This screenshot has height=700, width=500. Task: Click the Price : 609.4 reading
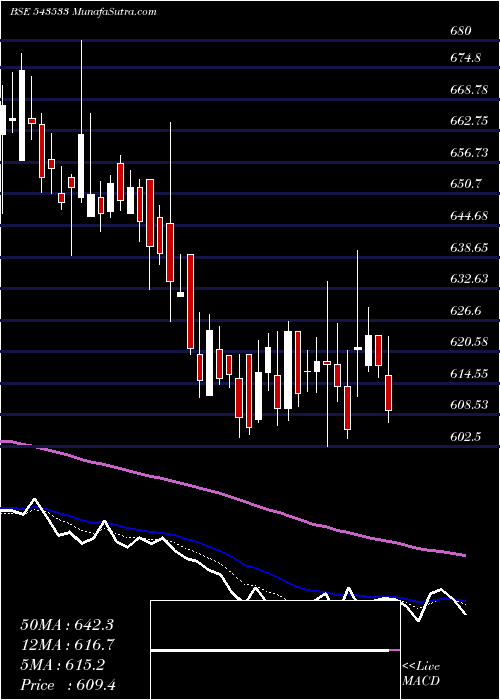pyautogui.click(x=68, y=685)
